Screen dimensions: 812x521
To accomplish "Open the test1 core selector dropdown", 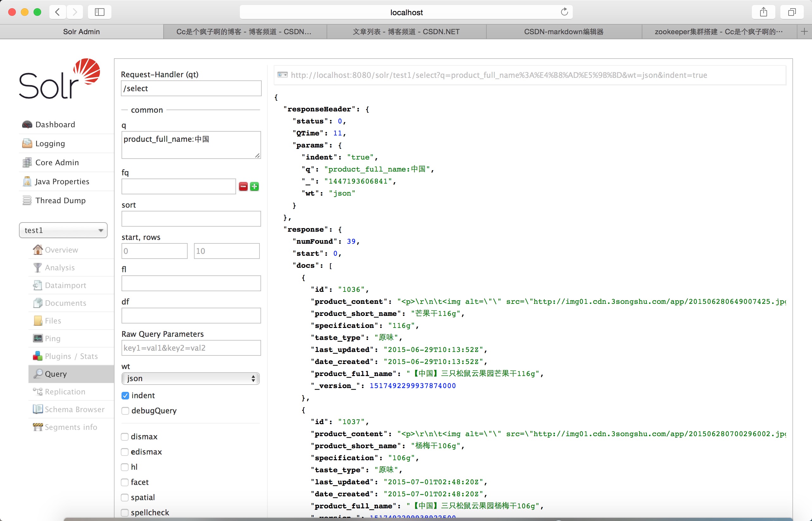I will [63, 230].
